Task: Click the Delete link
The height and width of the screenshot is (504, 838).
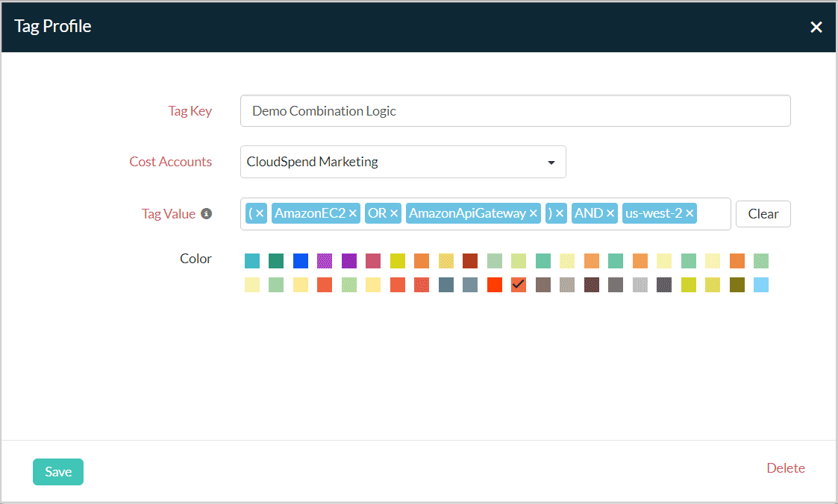Action: pyautogui.click(x=785, y=468)
